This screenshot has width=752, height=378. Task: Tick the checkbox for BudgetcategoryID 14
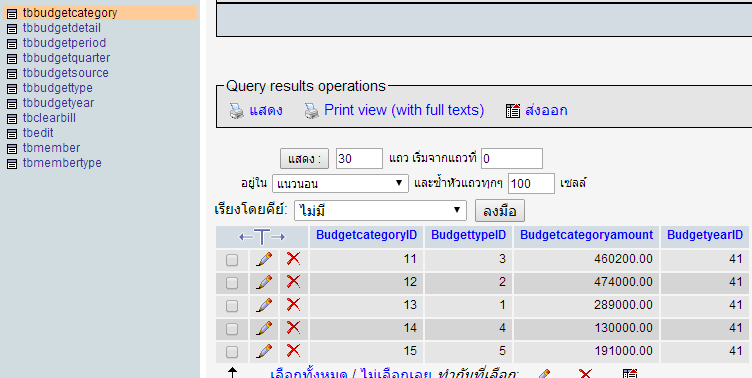click(x=232, y=329)
